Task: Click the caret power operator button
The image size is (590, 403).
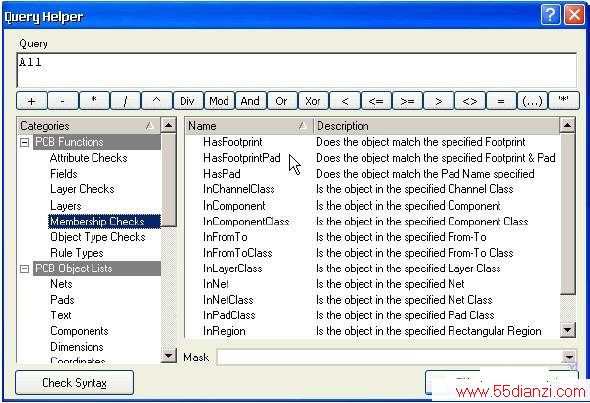Action: point(157,101)
